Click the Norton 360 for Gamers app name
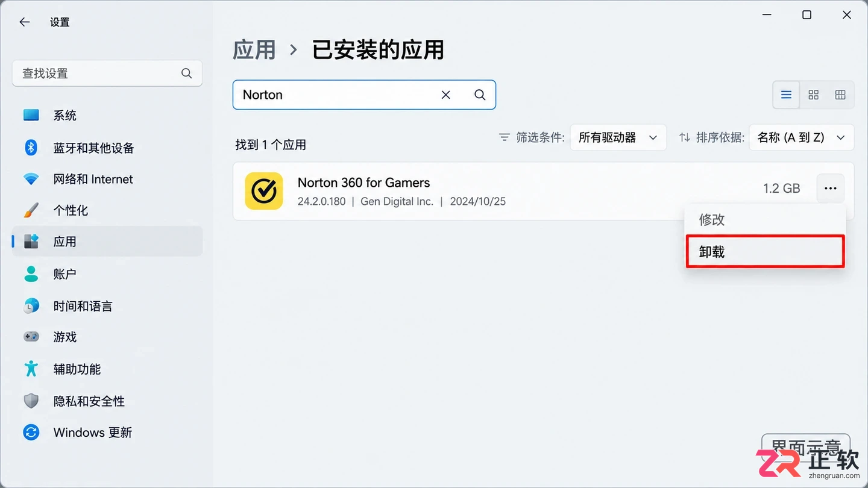This screenshot has width=868, height=488. (364, 183)
